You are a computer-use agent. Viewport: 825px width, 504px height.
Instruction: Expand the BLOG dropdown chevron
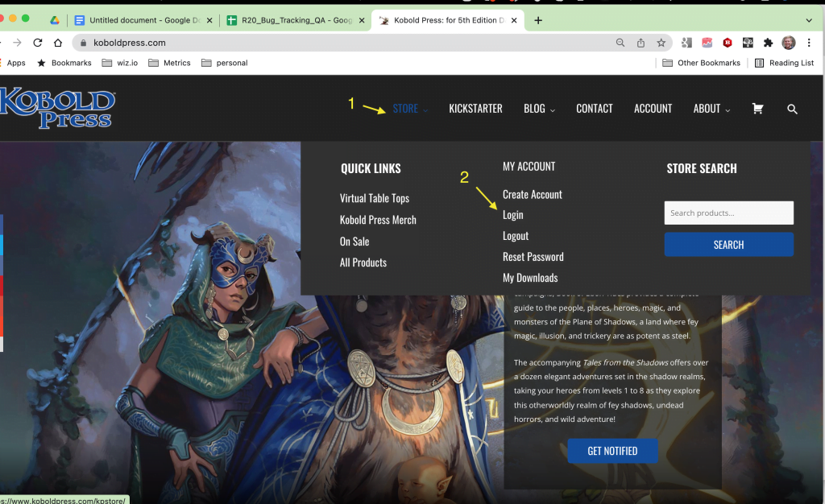[x=553, y=109]
